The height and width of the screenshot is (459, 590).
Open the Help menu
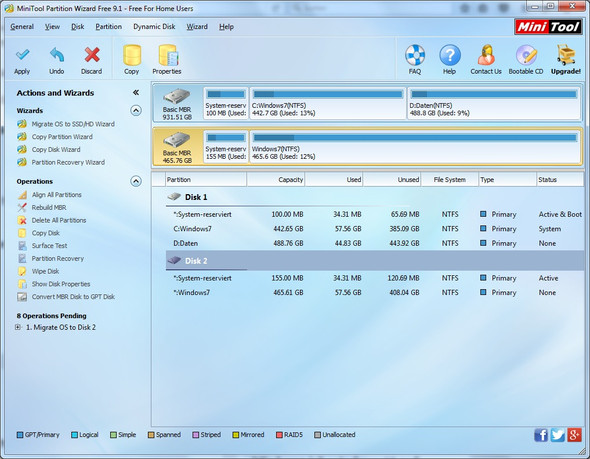pyautogui.click(x=226, y=27)
